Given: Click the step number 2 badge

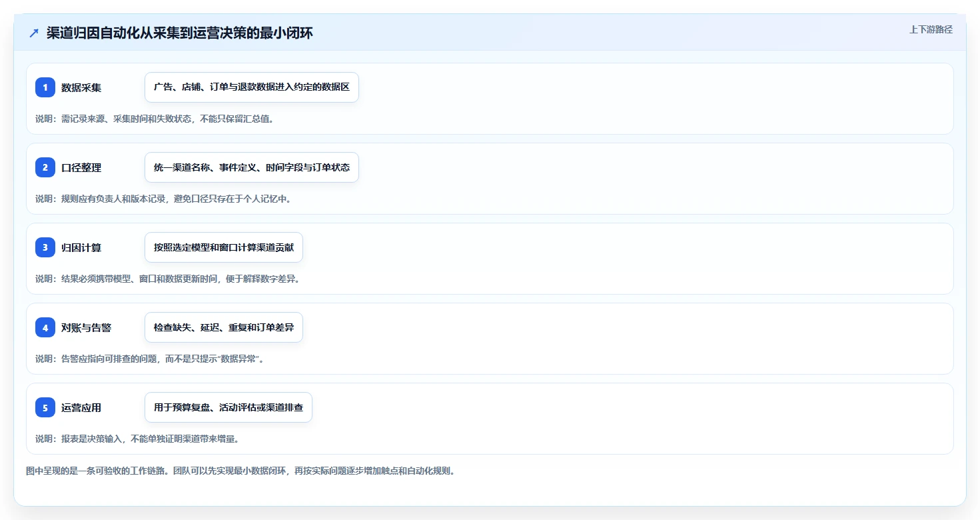Looking at the screenshot, I should click(x=45, y=167).
